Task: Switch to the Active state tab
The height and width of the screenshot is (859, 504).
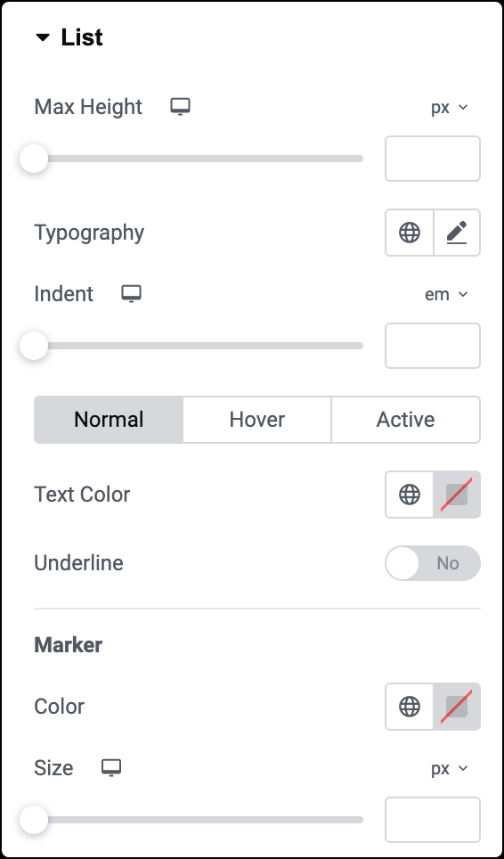Action: pyautogui.click(x=406, y=420)
